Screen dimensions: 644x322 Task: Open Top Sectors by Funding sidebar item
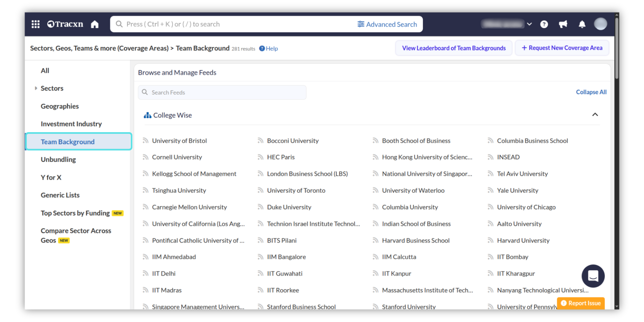click(x=75, y=213)
